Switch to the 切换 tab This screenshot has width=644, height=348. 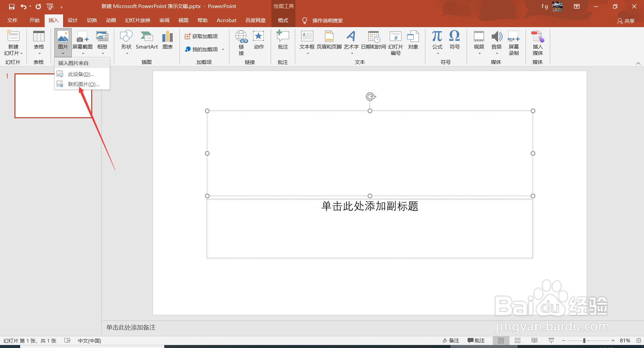coord(92,20)
